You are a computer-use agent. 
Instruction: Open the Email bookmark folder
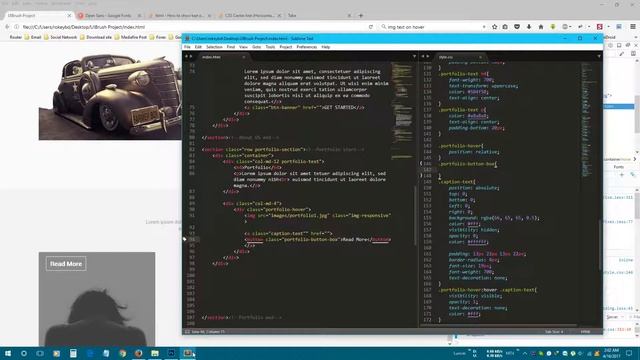pyautogui.click(x=33, y=37)
